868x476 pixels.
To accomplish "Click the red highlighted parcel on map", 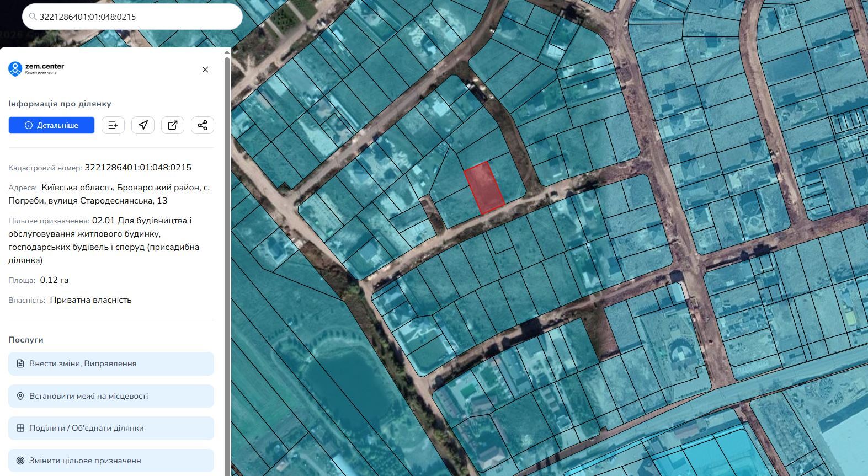I will 484,188.
